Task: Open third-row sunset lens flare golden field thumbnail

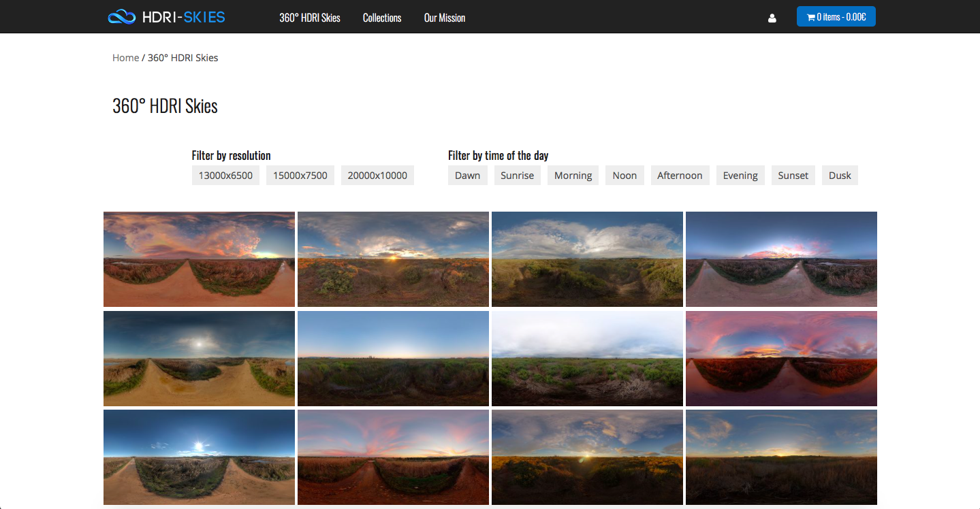Action: pos(587,457)
